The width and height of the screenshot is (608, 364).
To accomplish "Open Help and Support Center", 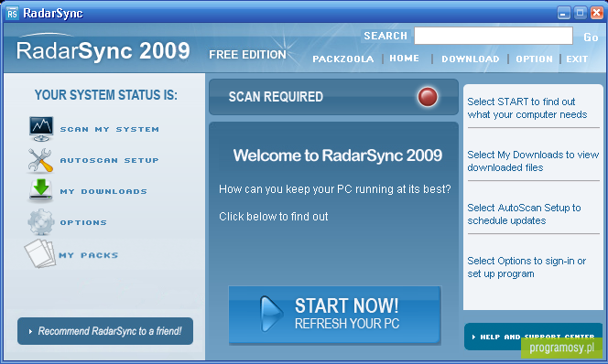I will click(x=533, y=337).
